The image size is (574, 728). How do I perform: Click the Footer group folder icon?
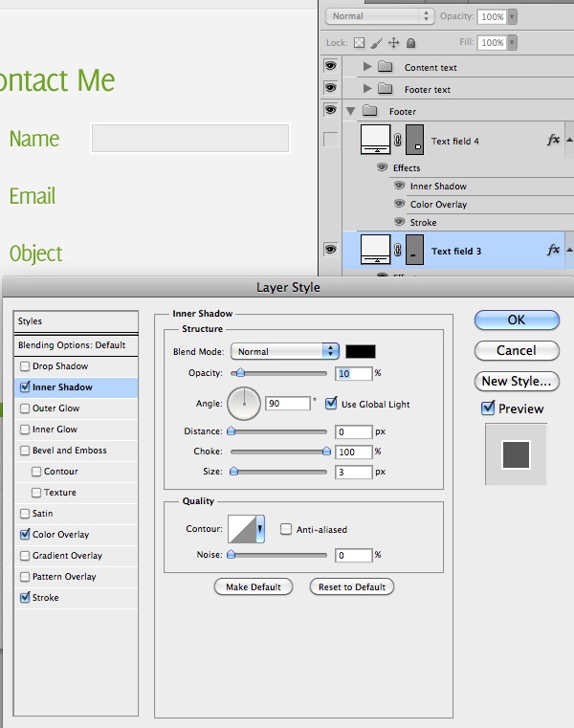[x=369, y=111]
